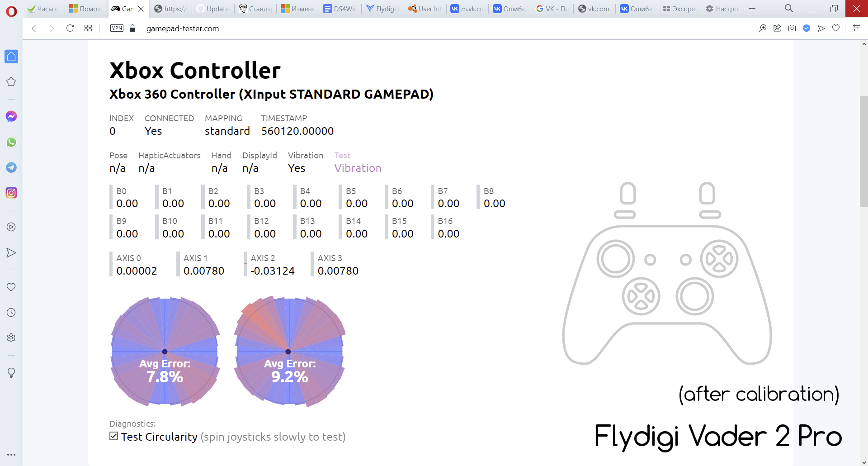
Task: Open History clock in sidebar
Action: pyautogui.click(x=11, y=312)
